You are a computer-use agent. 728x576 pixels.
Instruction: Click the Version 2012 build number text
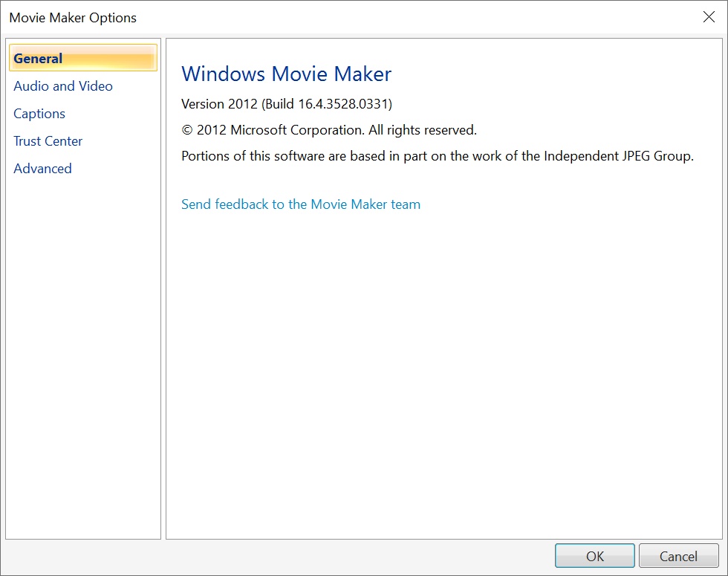coord(287,104)
